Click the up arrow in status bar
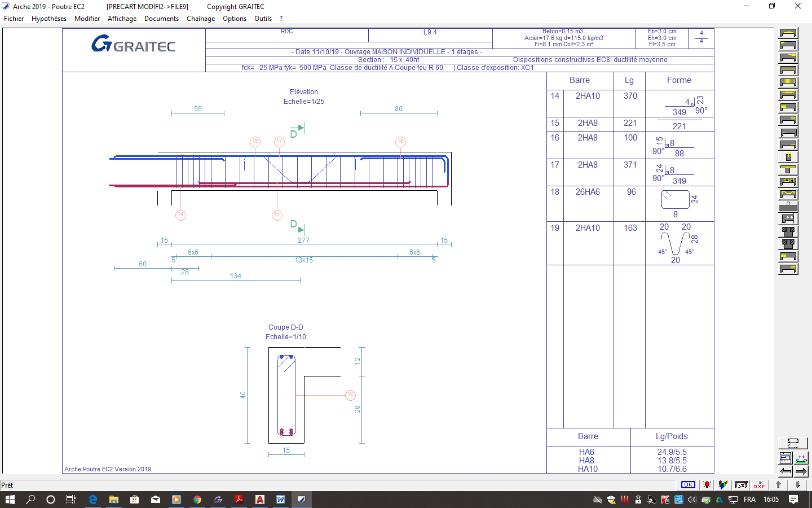812x508 pixels. [x=779, y=485]
